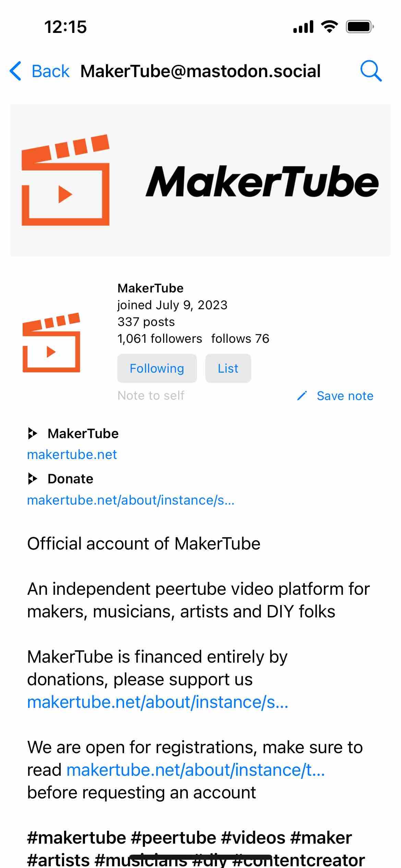View the 1,061 followers list
Viewport: 401px width, 868px height.
(160, 339)
